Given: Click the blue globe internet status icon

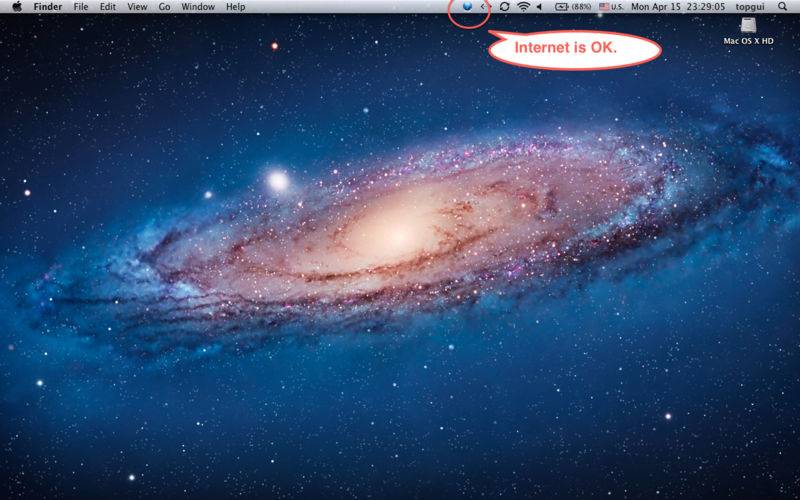Looking at the screenshot, I should point(467,7).
